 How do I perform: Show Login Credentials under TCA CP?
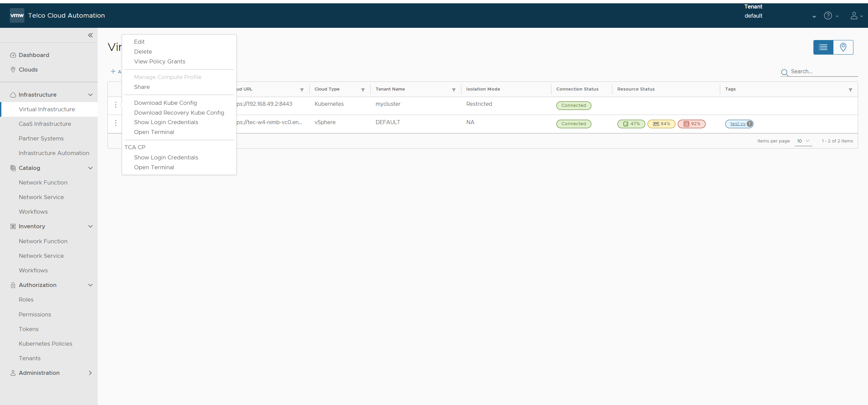coord(166,157)
